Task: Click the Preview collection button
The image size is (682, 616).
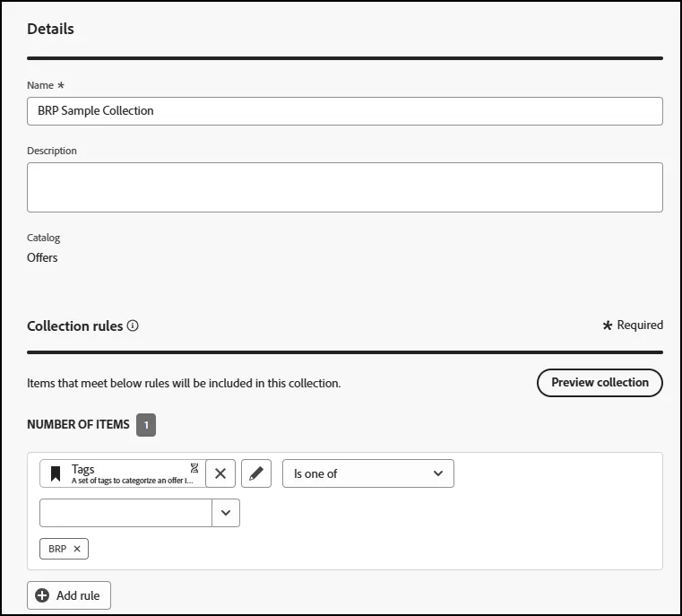Action: [x=600, y=383]
